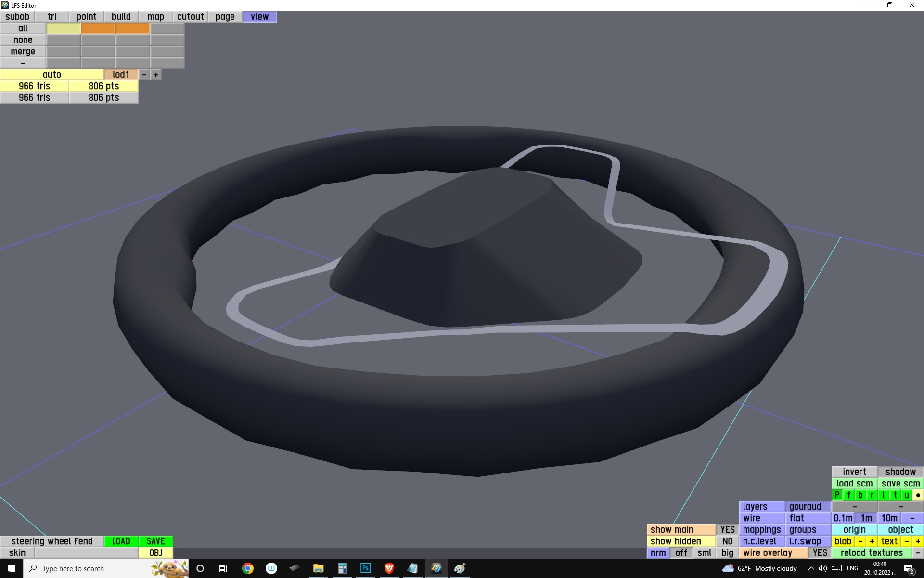Toggle wire overlay YES button
924x578 pixels.
tap(820, 552)
